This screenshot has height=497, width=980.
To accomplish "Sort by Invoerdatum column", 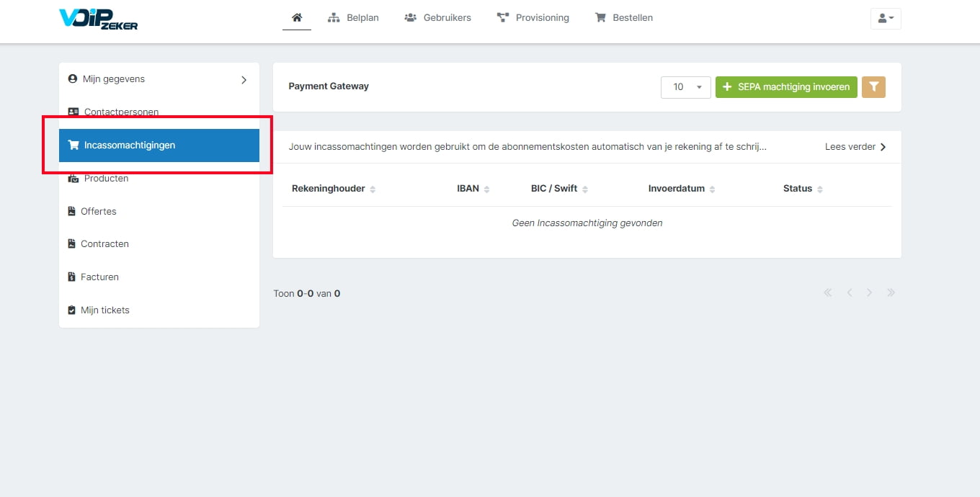I will click(x=682, y=189).
